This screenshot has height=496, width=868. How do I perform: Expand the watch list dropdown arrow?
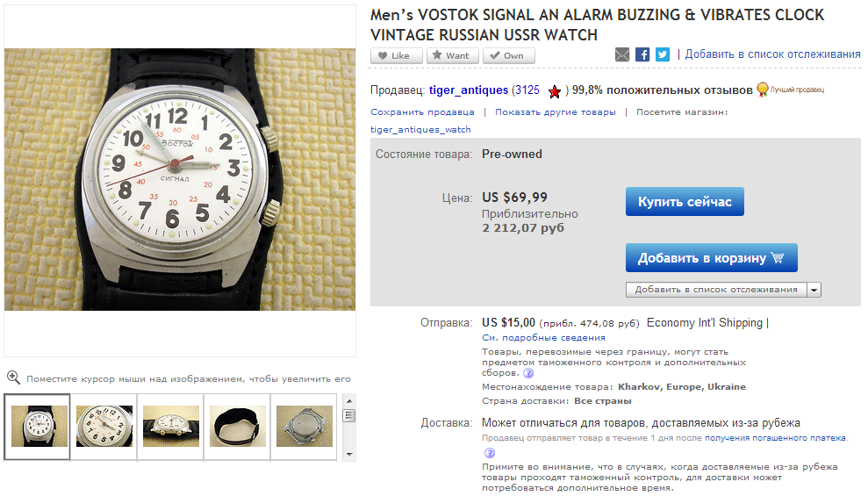pyautogui.click(x=814, y=290)
